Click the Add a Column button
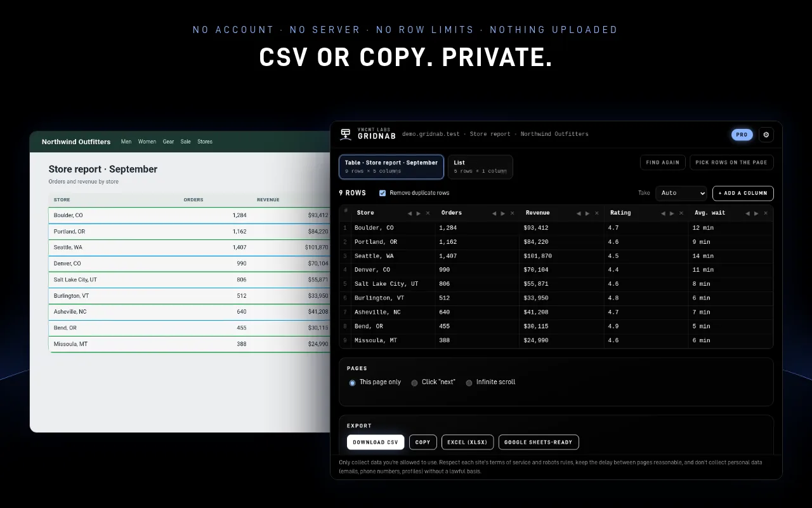This screenshot has height=508, width=812. point(743,193)
